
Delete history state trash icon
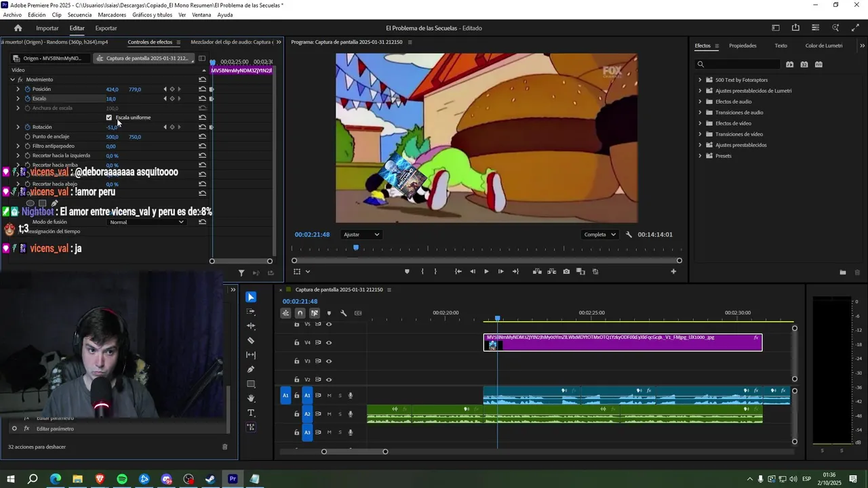225,447
